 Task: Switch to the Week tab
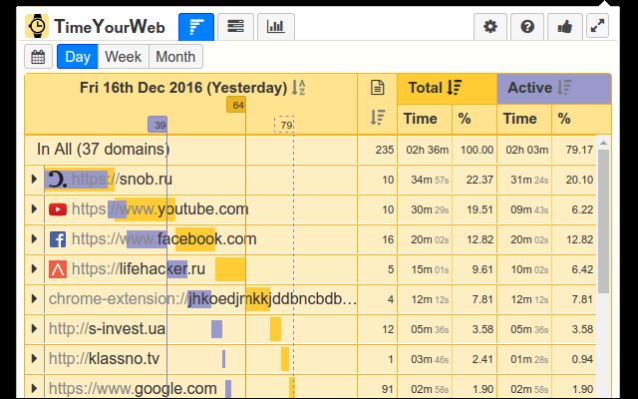click(x=123, y=57)
